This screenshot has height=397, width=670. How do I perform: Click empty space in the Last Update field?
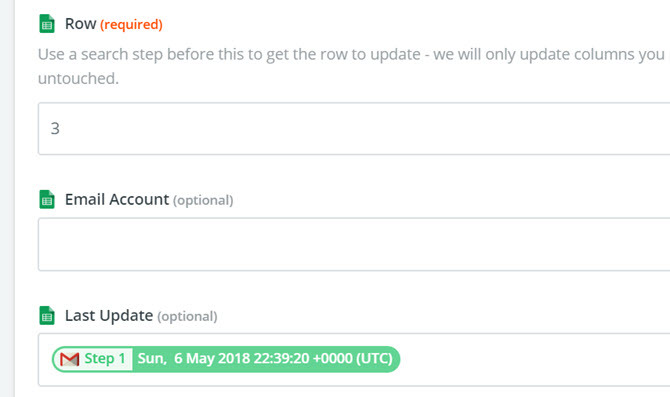(534, 359)
